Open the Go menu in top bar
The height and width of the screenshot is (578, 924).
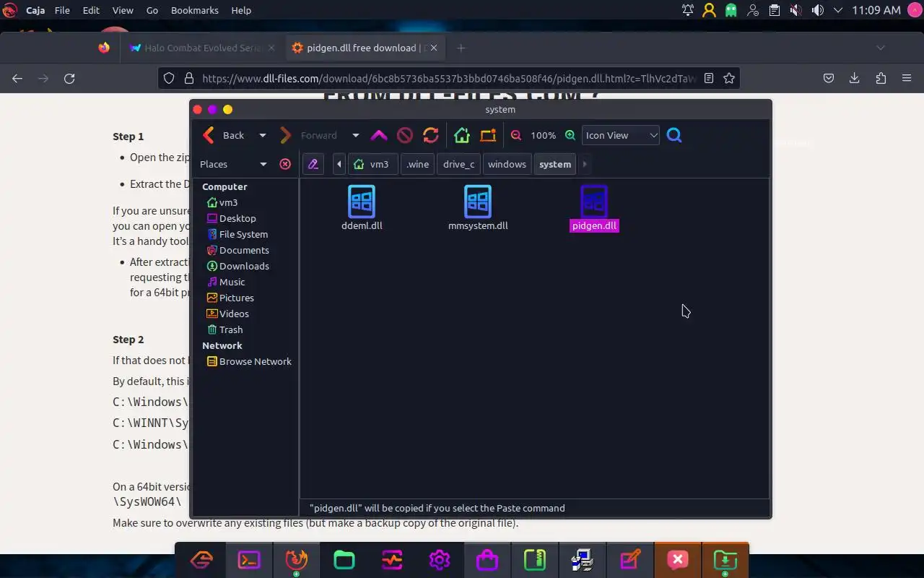(x=152, y=10)
